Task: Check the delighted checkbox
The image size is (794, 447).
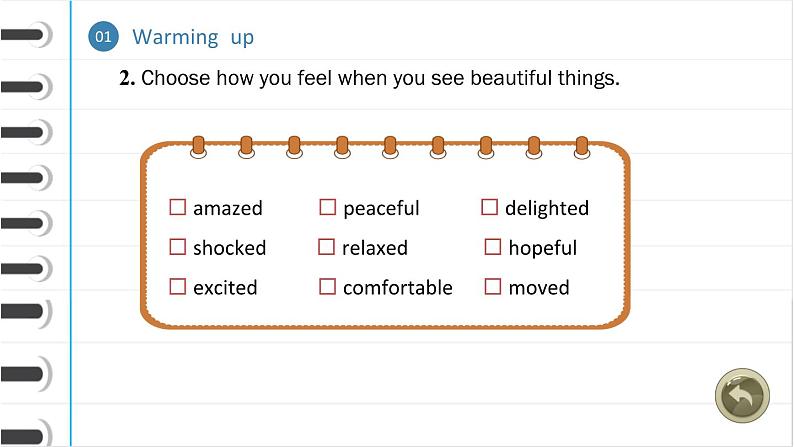Action: 489,207
